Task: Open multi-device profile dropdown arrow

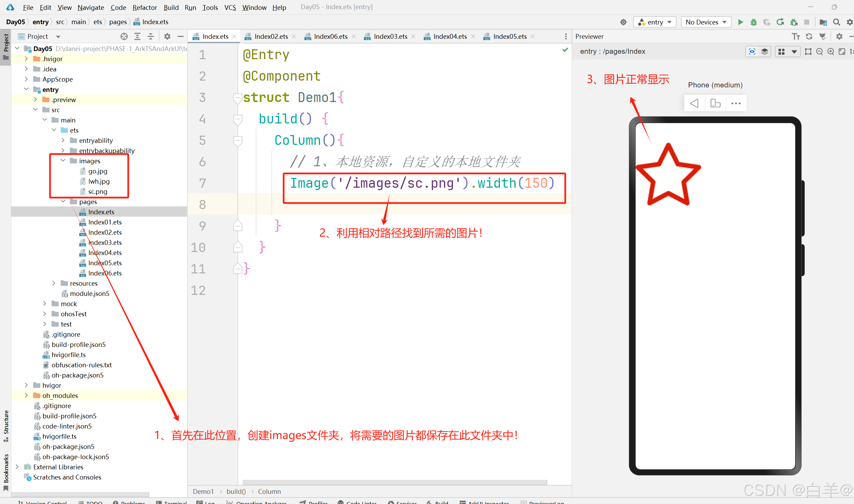Action: click(x=794, y=51)
